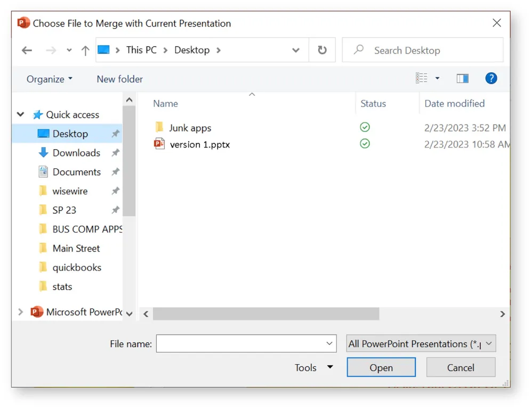Expand the Quick access chevron

(20, 114)
